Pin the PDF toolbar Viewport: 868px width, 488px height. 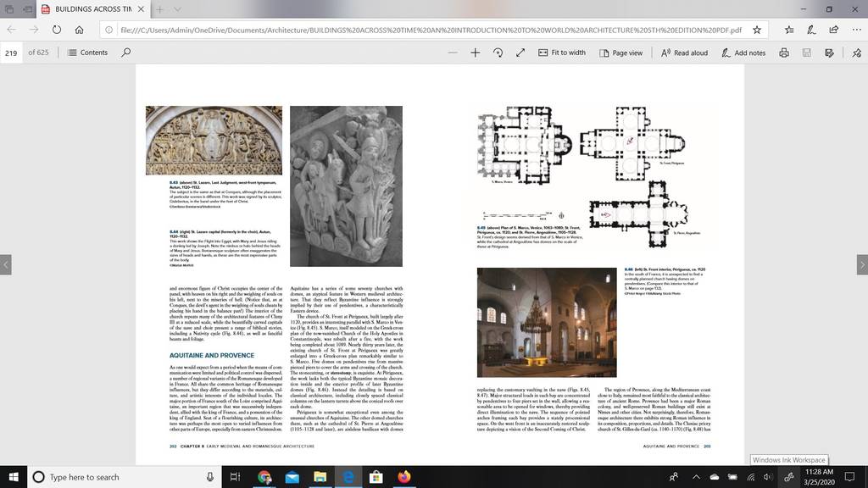(856, 53)
